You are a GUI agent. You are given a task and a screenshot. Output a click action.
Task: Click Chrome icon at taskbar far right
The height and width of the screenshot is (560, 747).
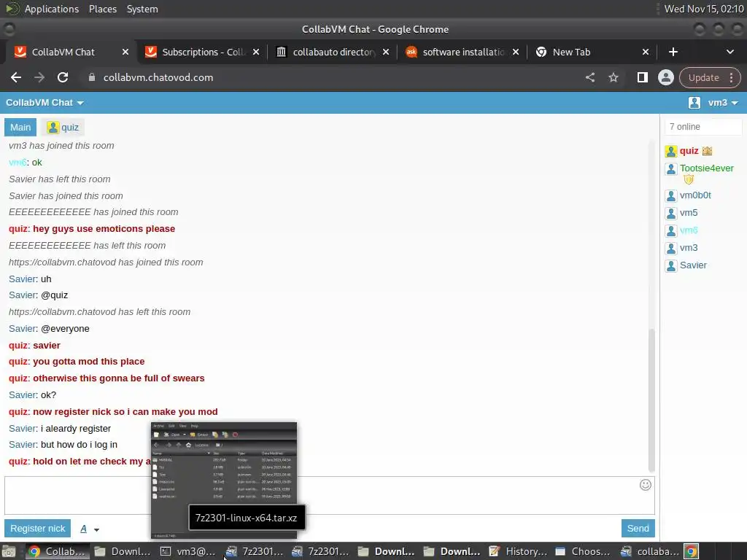[x=692, y=551]
